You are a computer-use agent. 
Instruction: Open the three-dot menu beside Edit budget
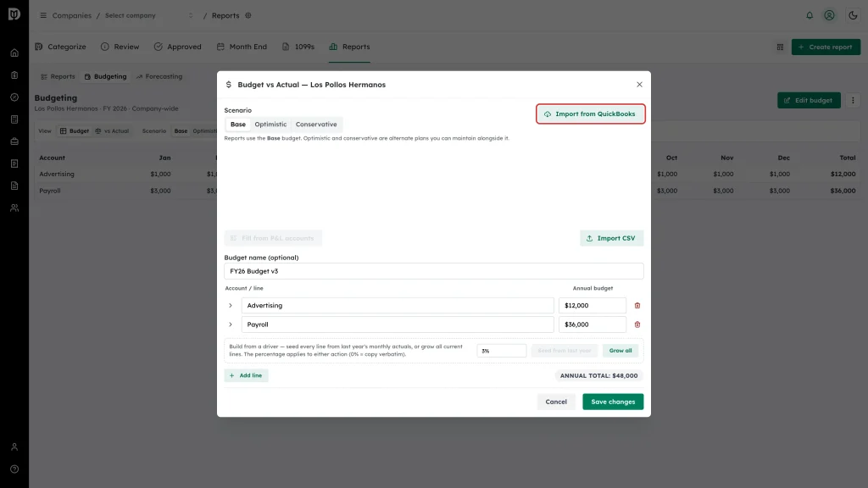coord(853,100)
